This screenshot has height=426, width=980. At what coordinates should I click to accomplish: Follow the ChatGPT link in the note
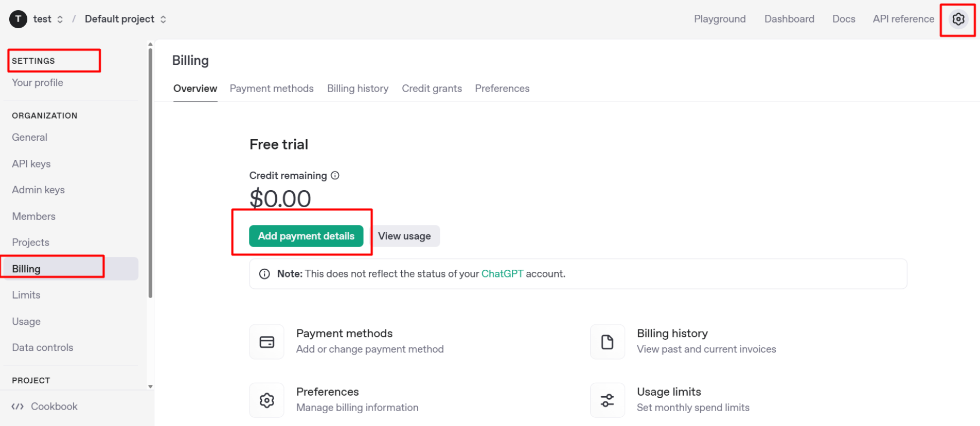coord(502,274)
